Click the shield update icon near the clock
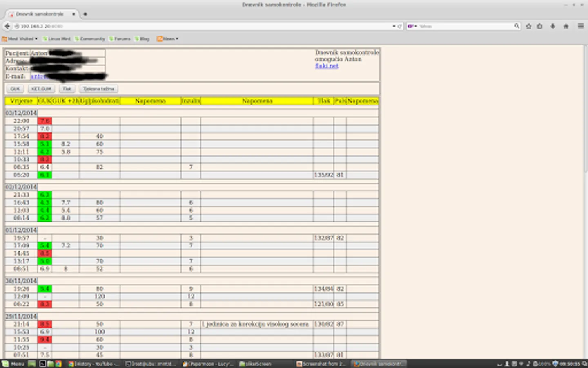The height and width of the screenshot is (368, 588). point(555,364)
